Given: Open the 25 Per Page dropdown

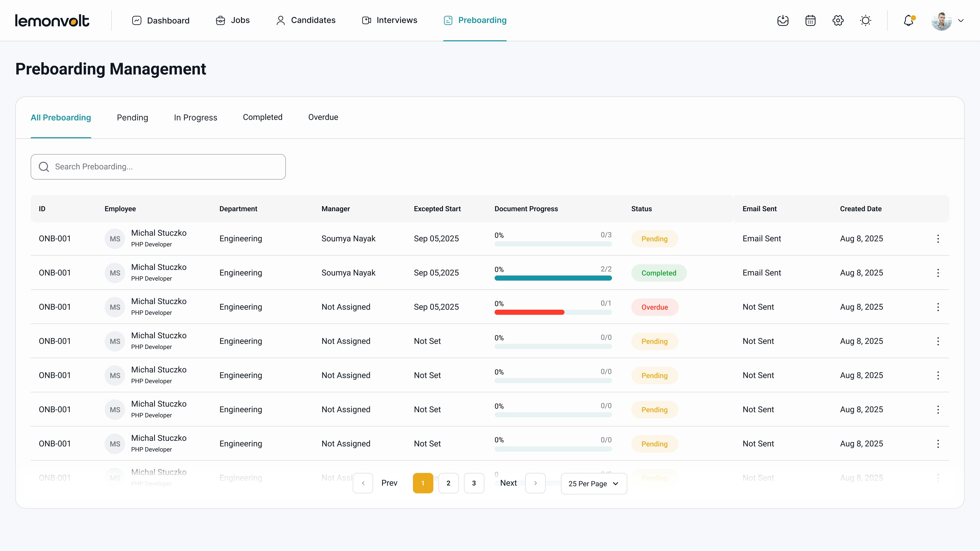Looking at the screenshot, I should click(593, 484).
